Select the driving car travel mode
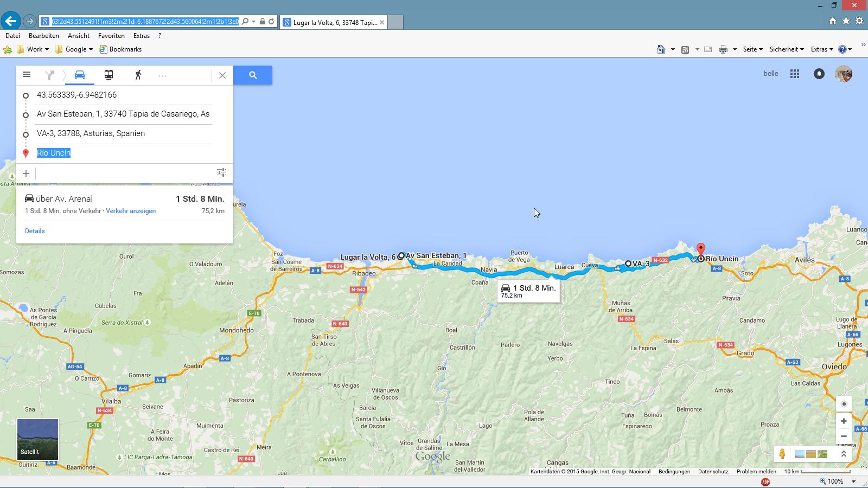868x488 pixels. (x=80, y=75)
